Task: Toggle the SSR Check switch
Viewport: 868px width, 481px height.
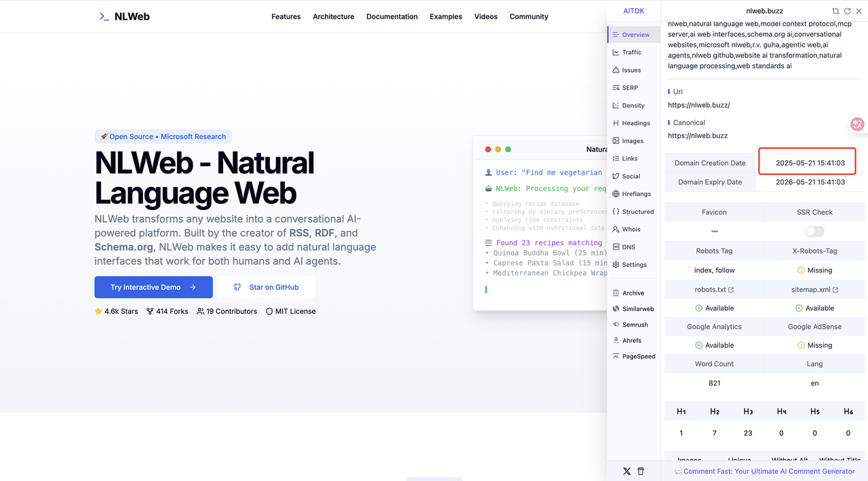Action: (814, 232)
